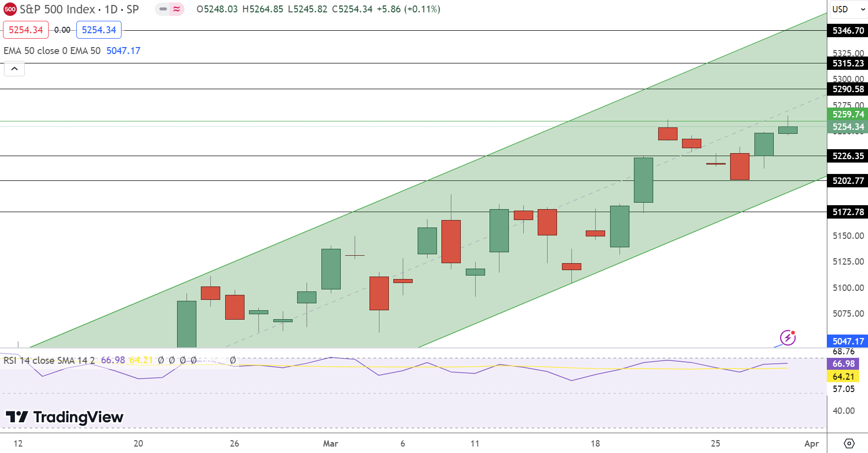The image size is (868, 453).
Task: Click the 57.05 RSI scale label
Action: click(844, 389)
